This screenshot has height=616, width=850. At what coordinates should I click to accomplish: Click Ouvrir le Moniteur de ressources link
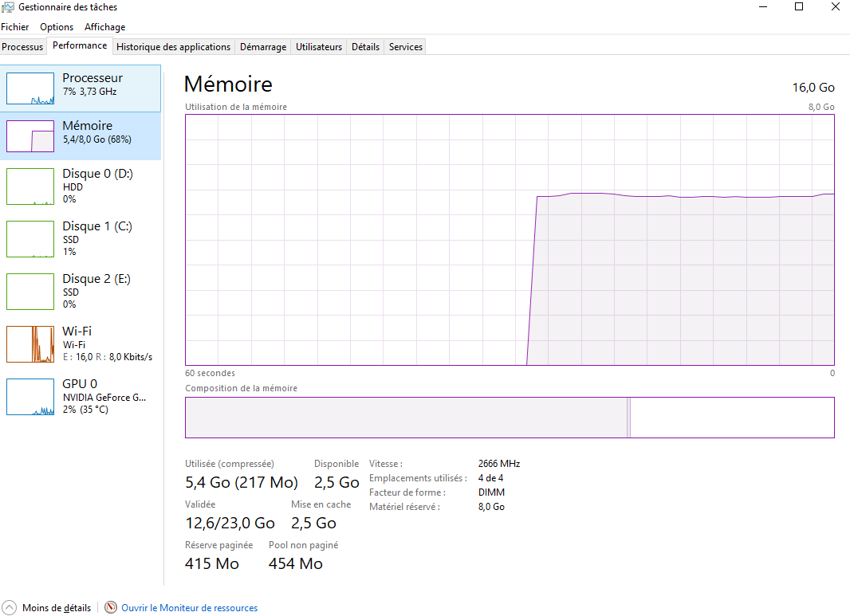(189, 608)
